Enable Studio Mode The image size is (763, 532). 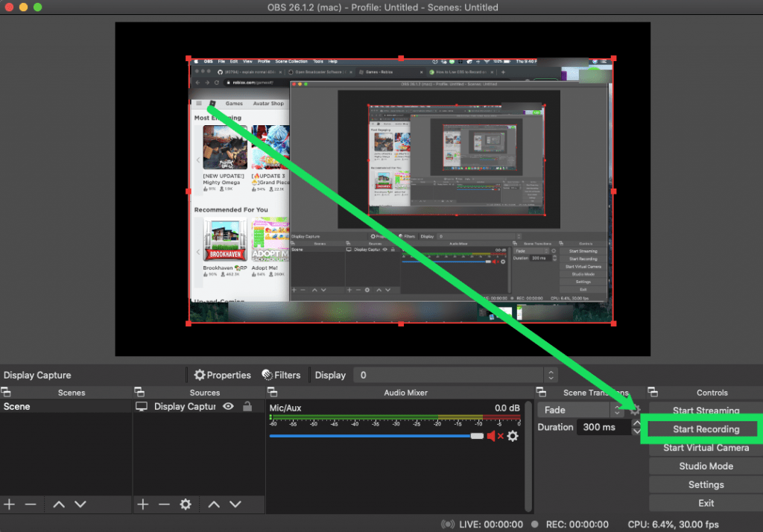click(706, 466)
